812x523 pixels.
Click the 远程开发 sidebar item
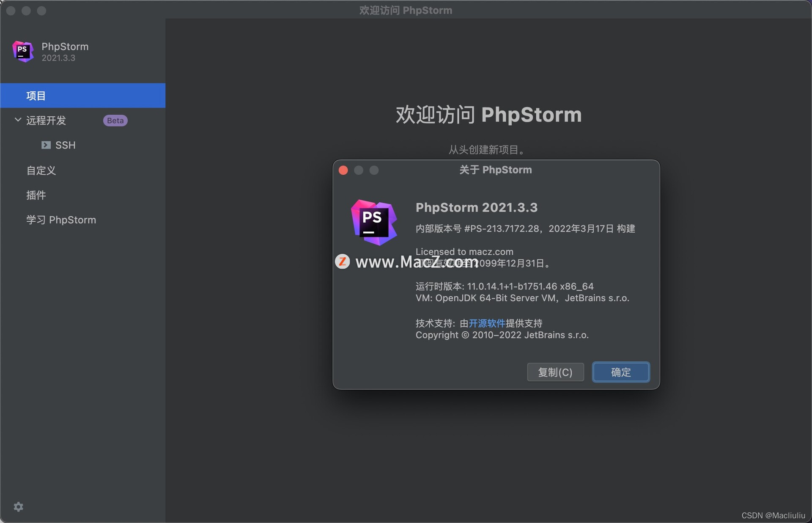click(x=46, y=121)
